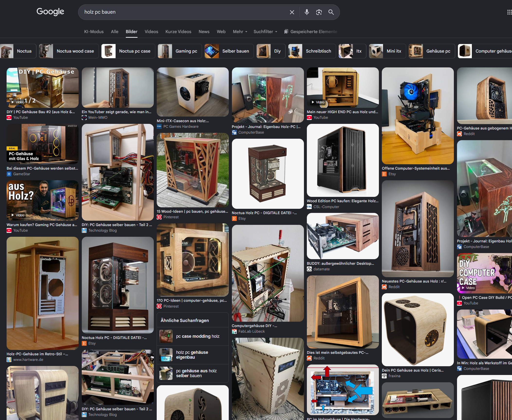Open the News tab
The image size is (512, 420).
click(204, 32)
